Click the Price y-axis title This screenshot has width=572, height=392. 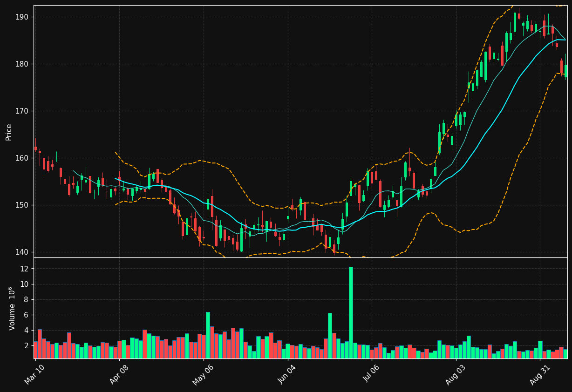(9, 132)
